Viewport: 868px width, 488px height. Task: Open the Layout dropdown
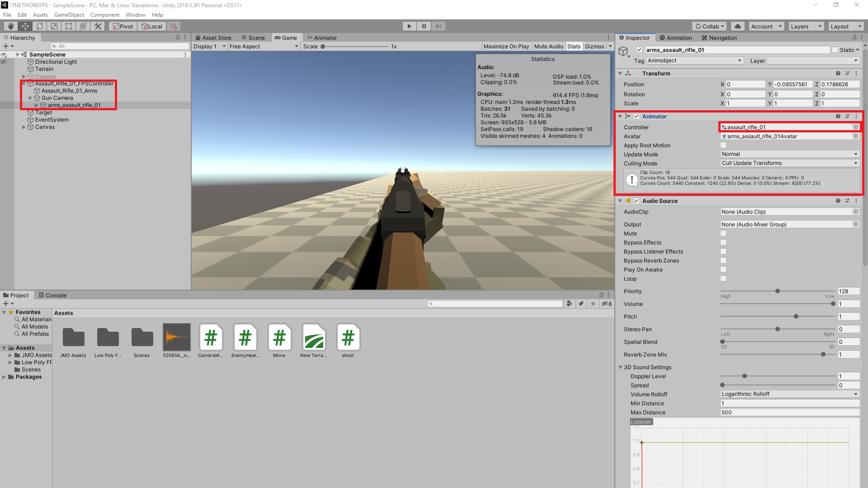coord(845,26)
